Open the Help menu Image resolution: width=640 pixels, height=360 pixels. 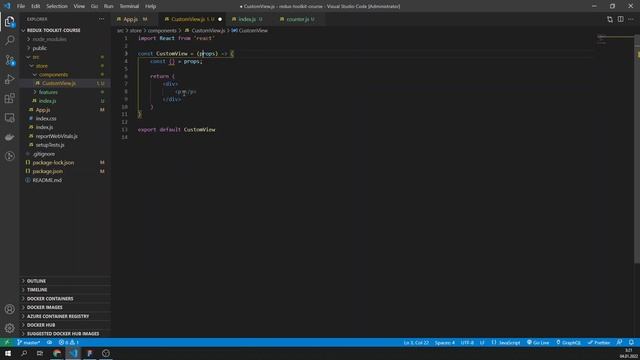click(x=151, y=6)
